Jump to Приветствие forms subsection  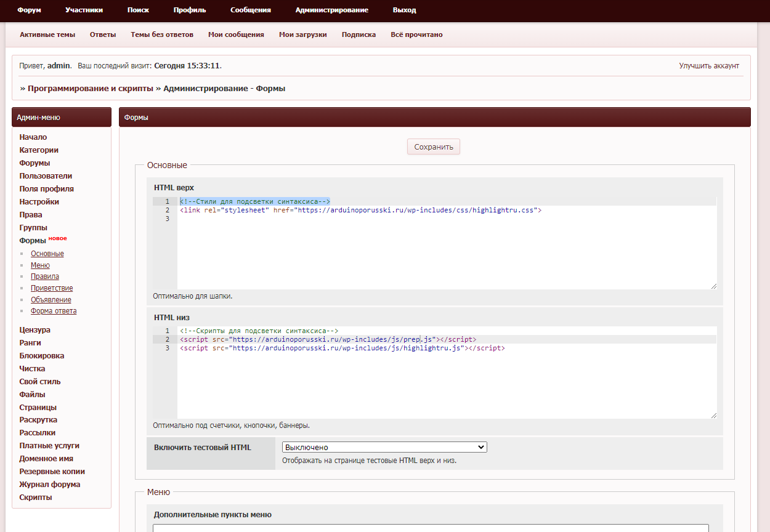52,288
